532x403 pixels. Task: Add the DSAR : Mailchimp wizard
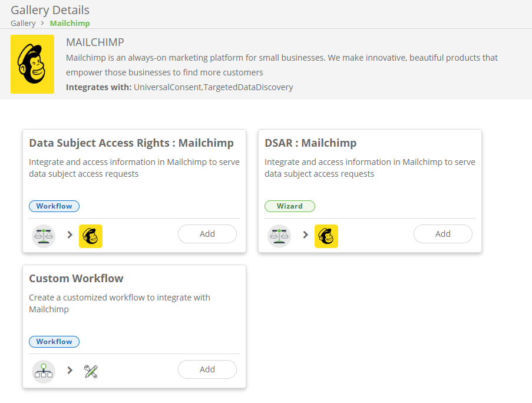coord(442,234)
